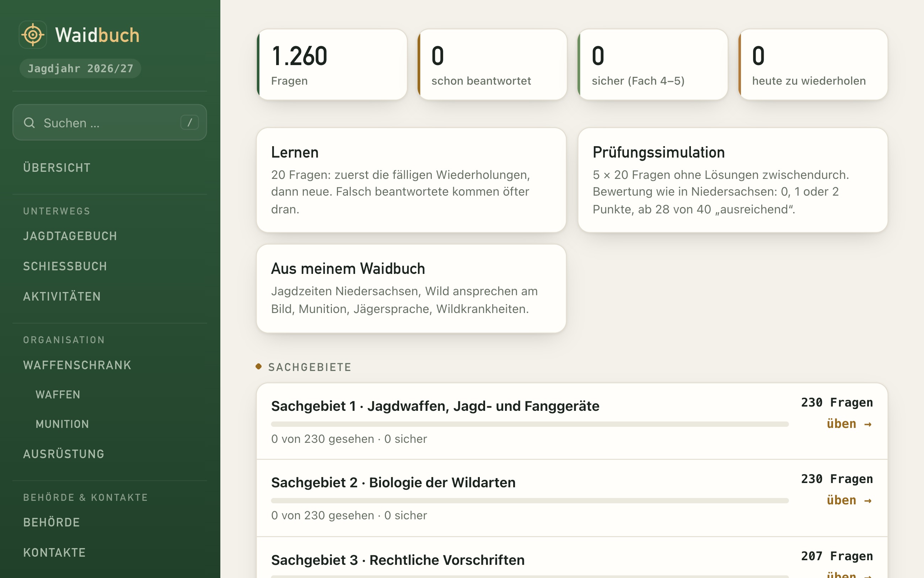Click Sachgebiet 2 '0 von 230 gesehen' status
The width and height of the screenshot is (924, 578).
click(x=349, y=515)
